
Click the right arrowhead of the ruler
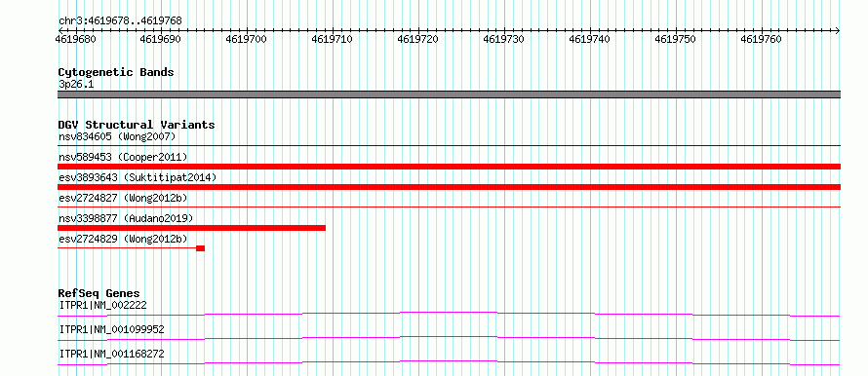[x=837, y=30]
